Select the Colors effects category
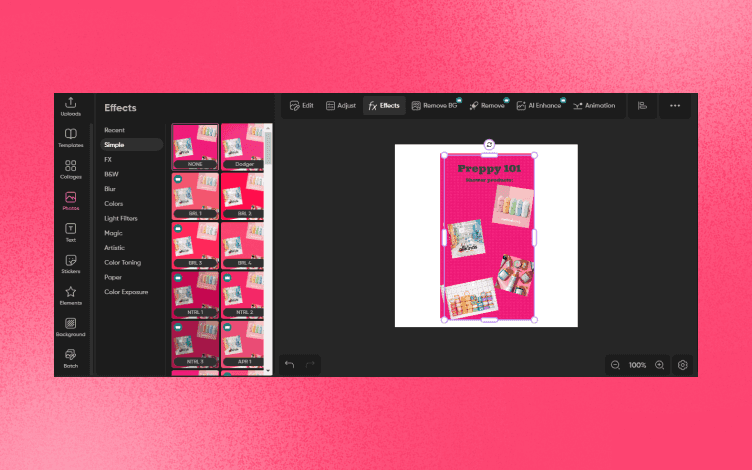This screenshot has height=470, width=752. (114, 204)
